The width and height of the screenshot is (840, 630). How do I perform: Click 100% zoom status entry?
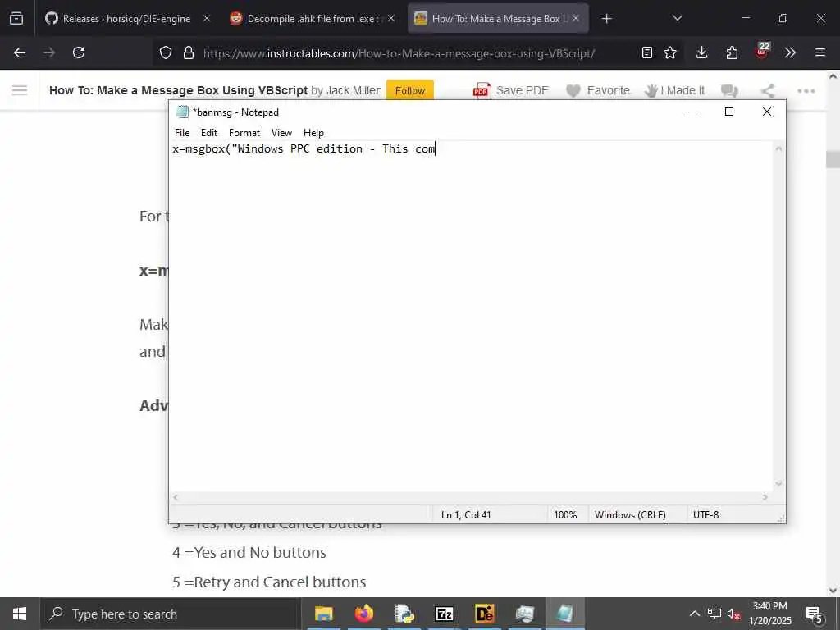[565, 515]
